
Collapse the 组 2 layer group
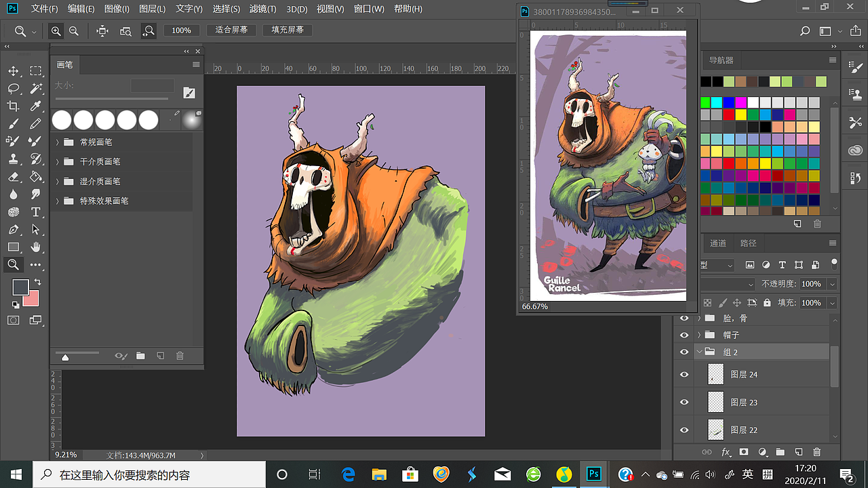click(x=699, y=352)
